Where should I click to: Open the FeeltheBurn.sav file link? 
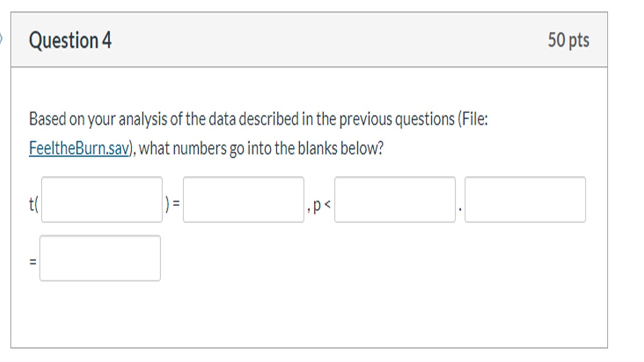coord(79,149)
